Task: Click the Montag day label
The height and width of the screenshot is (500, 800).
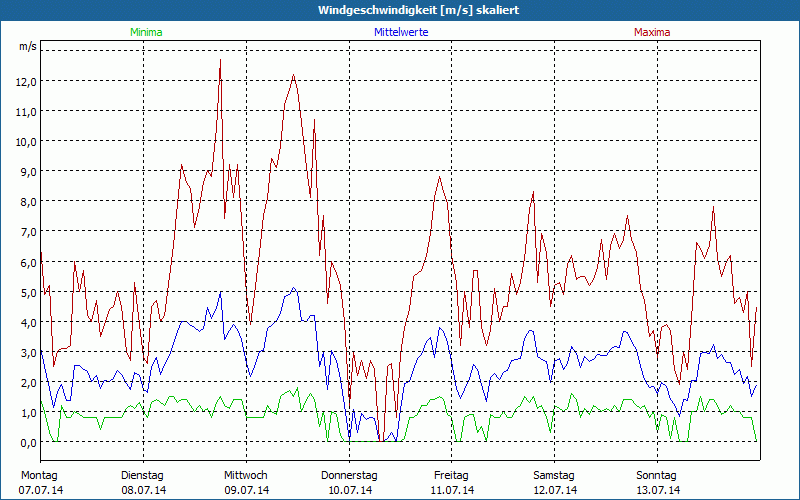Action: coord(40,475)
